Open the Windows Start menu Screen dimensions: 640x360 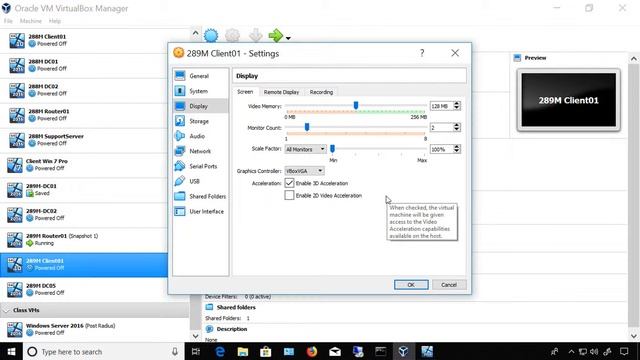click(x=11, y=351)
